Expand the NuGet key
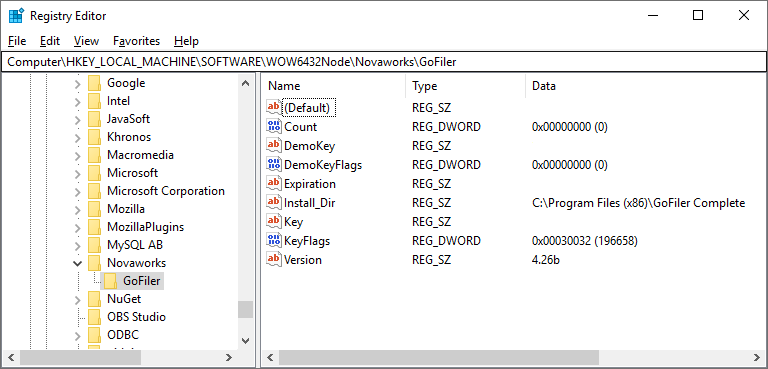The image size is (768, 369). click(x=77, y=299)
